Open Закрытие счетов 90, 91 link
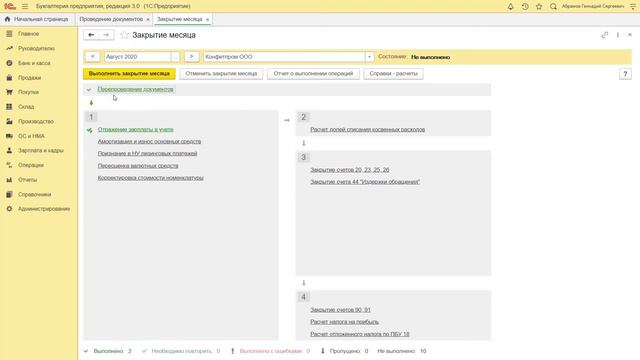Image resolution: width=640 pixels, height=360 pixels. point(340,310)
